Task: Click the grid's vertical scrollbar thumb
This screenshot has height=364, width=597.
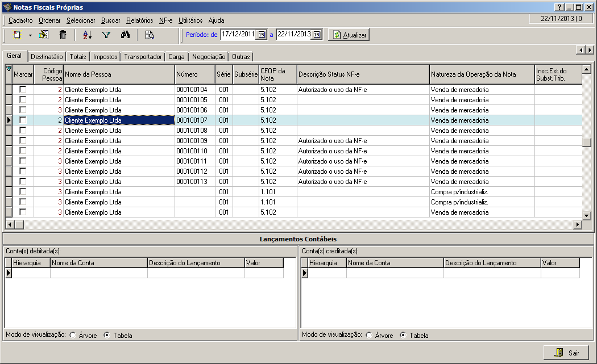Action: point(587,143)
